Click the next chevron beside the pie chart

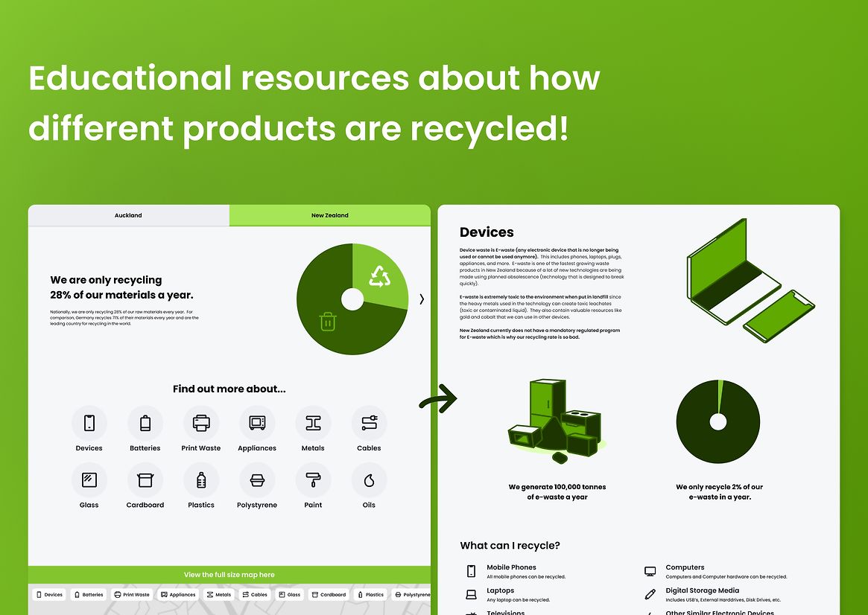pyautogui.click(x=422, y=299)
